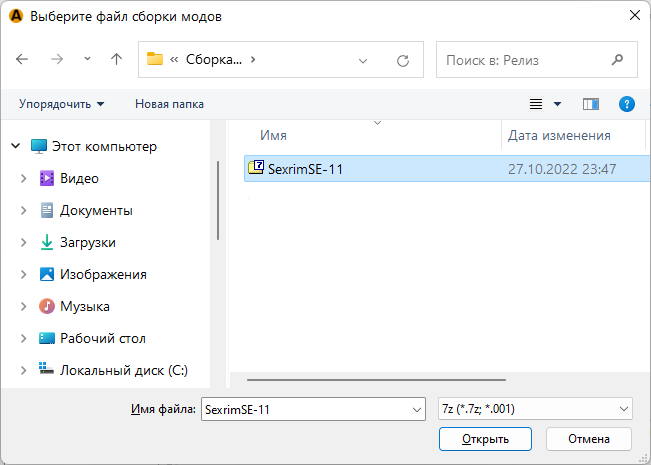
Task: Open the Загрузки folder in sidebar
Action: click(87, 242)
